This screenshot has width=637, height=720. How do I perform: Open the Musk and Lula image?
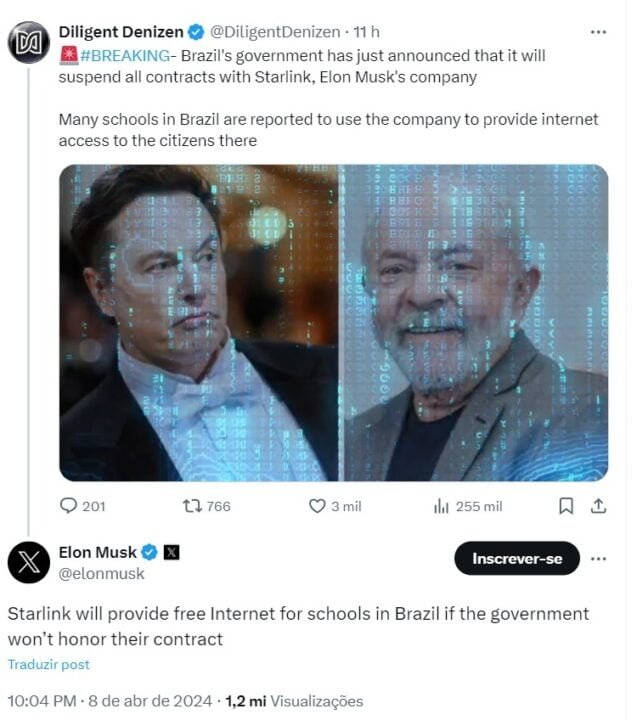click(333, 322)
